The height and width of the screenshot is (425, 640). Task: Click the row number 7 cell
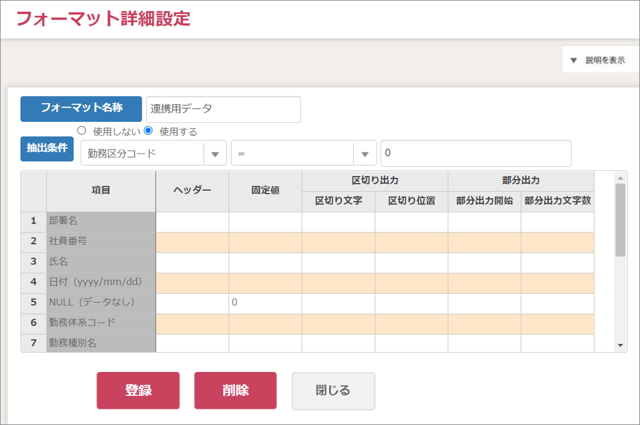[33, 343]
